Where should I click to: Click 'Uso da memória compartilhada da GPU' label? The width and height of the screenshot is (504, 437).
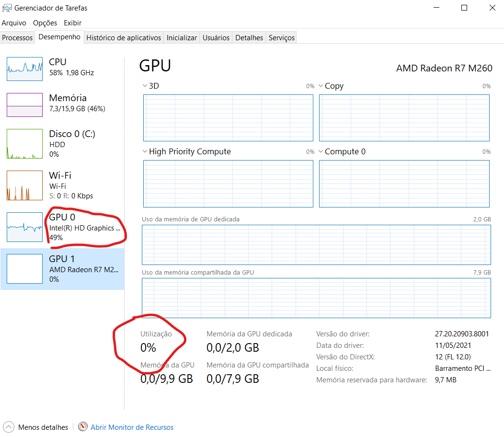point(198,272)
